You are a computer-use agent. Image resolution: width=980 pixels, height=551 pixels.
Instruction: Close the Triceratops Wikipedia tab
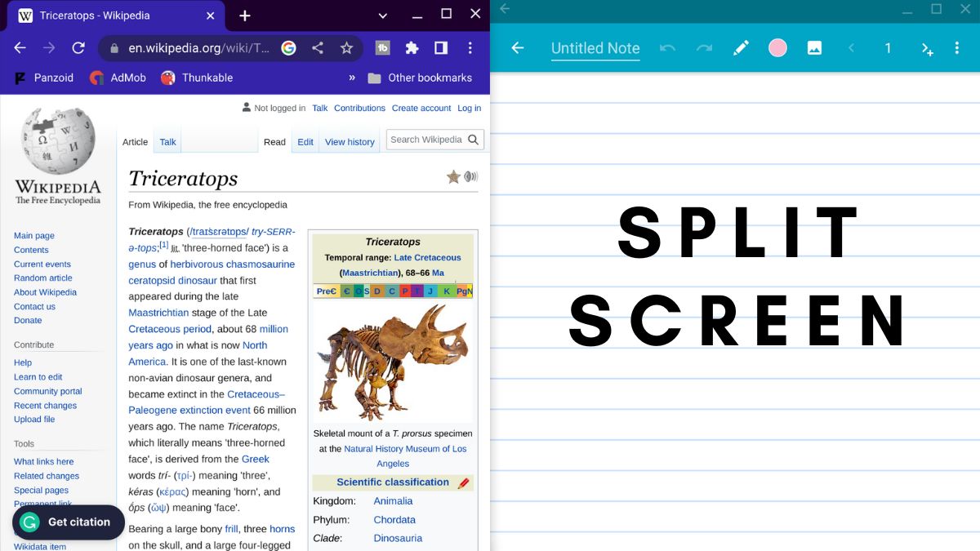coord(210,16)
